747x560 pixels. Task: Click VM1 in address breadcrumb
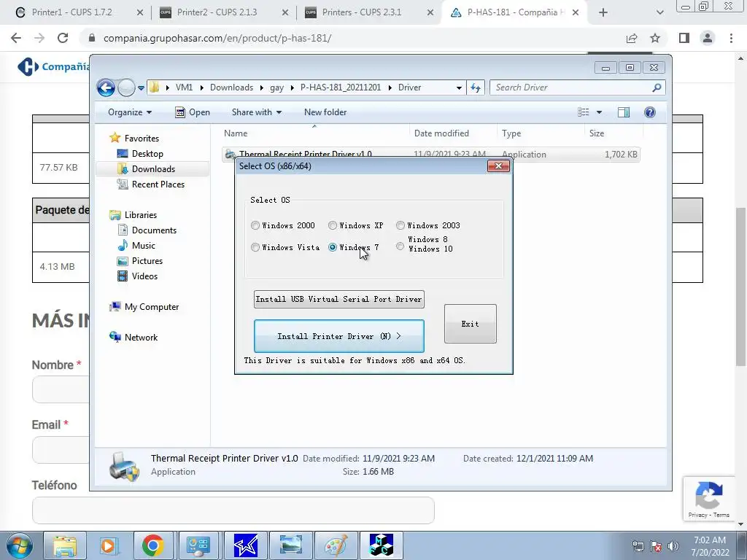tap(184, 87)
